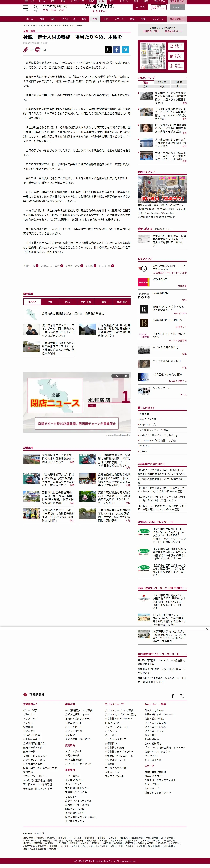Switch related articles to 事件 tab

click(50, 302)
